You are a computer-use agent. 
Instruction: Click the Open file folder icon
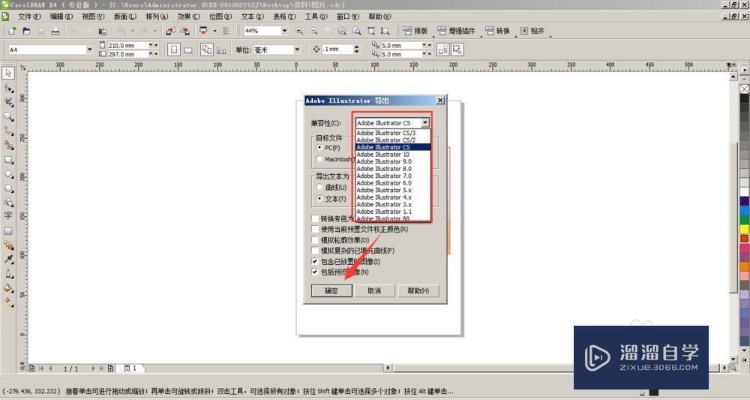click(x=27, y=31)
